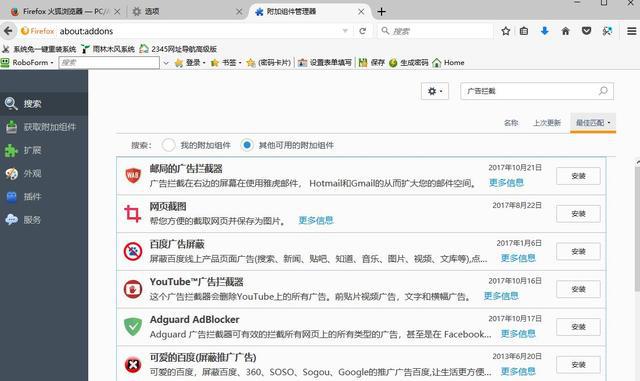
Task: Open the 2345网址导航高级版 bookmark
Action: pos(178,49)
